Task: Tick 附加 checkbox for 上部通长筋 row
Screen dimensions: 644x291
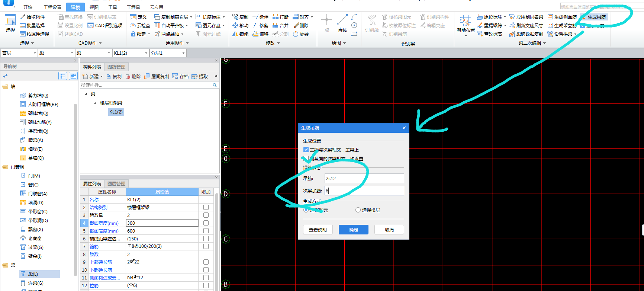Action: [206, 262]
